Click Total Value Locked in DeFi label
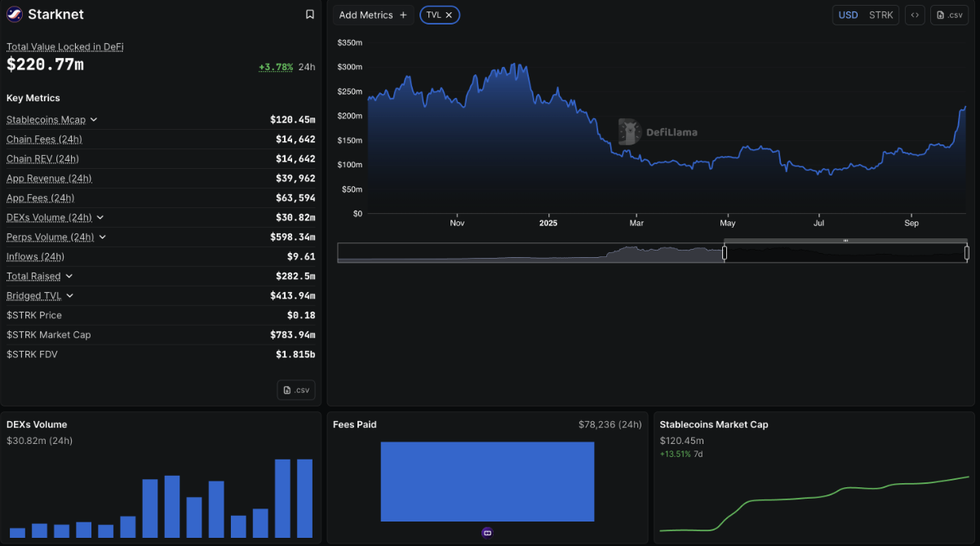The height and width of the screenshot is (546, 980). pyautogui.click(x=64, y=47)
